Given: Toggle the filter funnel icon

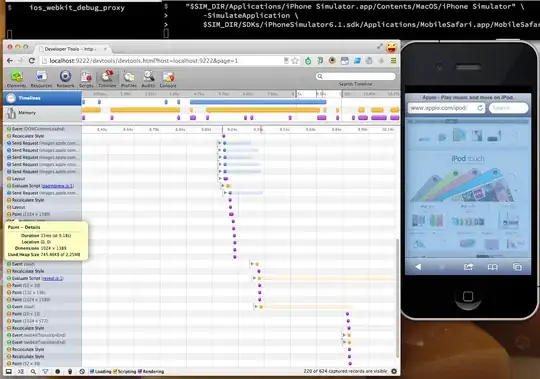Looking at the screenshot, I should pos(45,371).
